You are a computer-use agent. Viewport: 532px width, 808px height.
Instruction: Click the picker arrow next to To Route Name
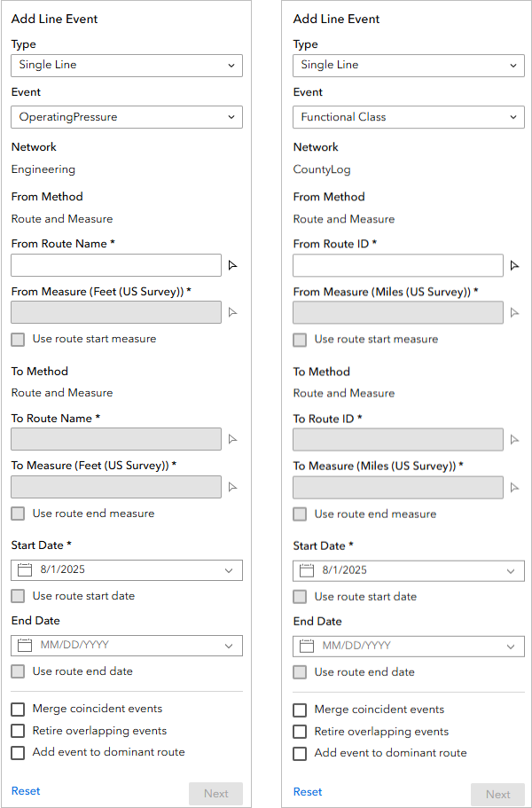click(x=232, y=438)
